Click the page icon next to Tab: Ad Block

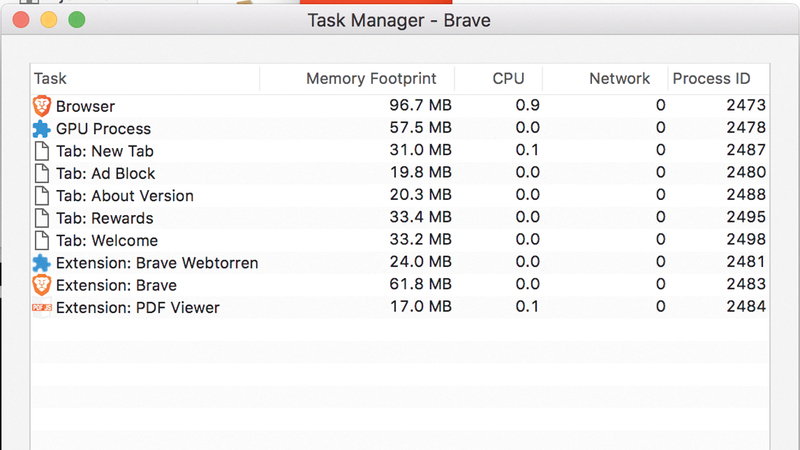tap(41, 173)
